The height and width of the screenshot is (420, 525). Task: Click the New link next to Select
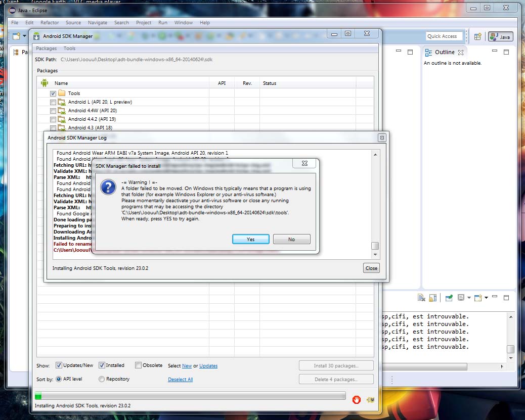(x=187, y=366)
